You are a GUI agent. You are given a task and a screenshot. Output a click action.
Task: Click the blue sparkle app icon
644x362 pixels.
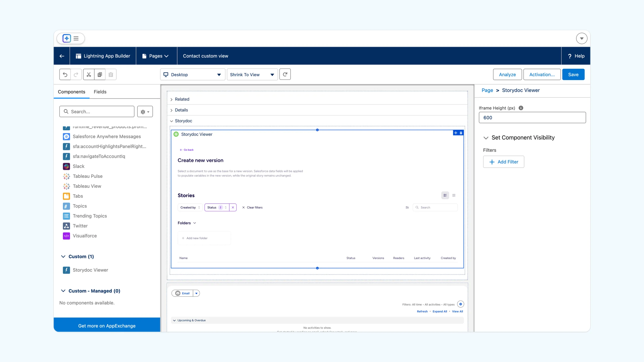pos(67,38)
